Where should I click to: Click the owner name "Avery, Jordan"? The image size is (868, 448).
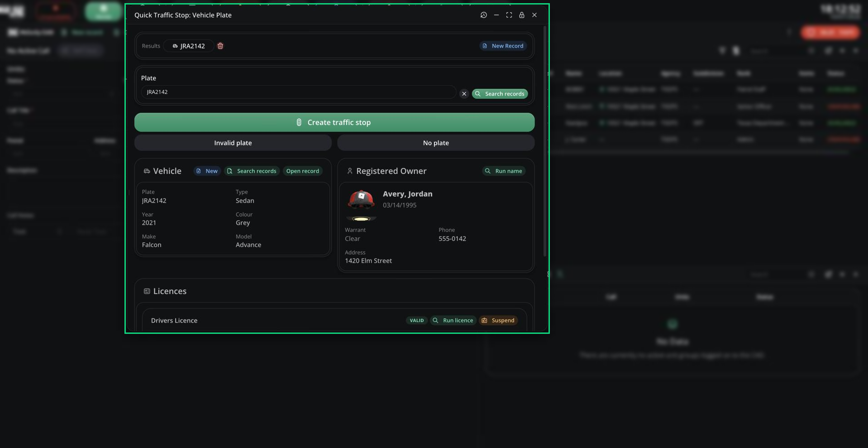[408, 194]
